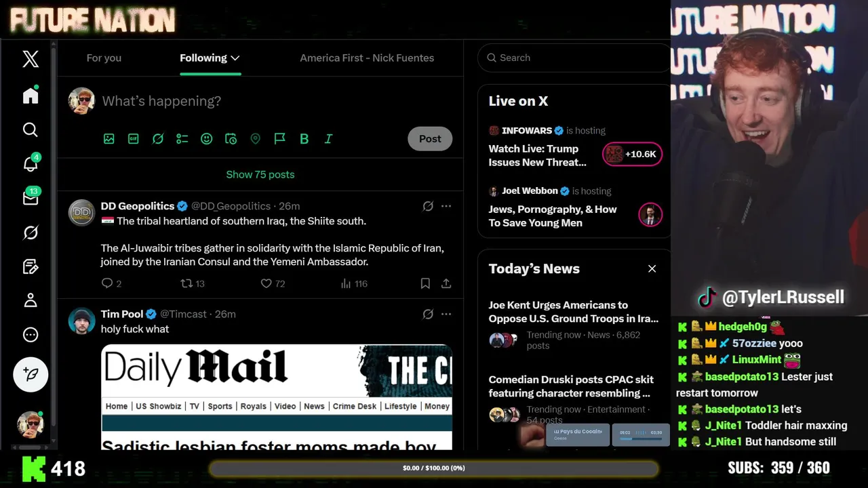Click the flag icon in composer
Viewport: 868px width, 488px height.
point(279,138)
